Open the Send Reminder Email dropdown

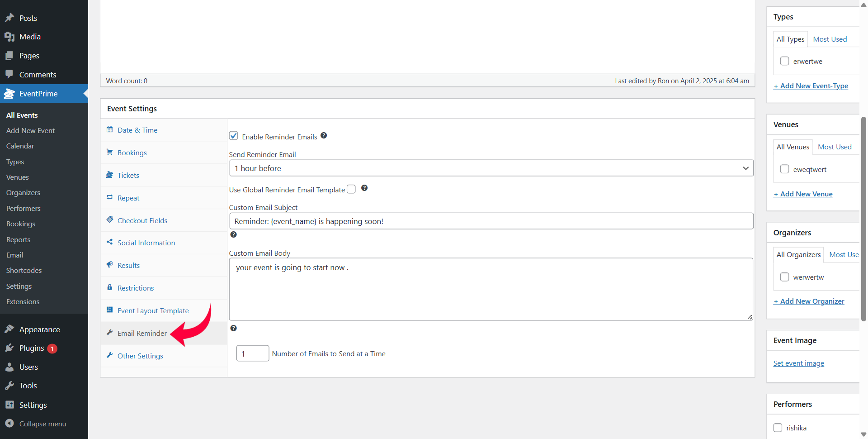pyautogui.click(x=491, y=168)
